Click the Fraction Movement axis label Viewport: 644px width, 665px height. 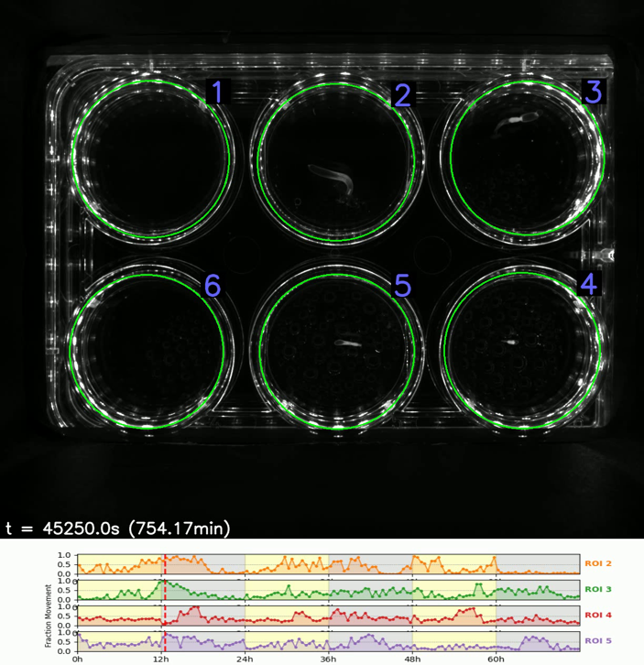(x=48, y=616)
